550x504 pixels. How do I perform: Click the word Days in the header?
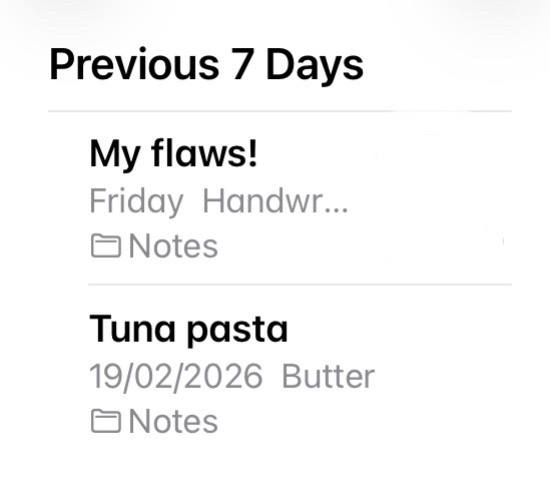coord(315,67)
